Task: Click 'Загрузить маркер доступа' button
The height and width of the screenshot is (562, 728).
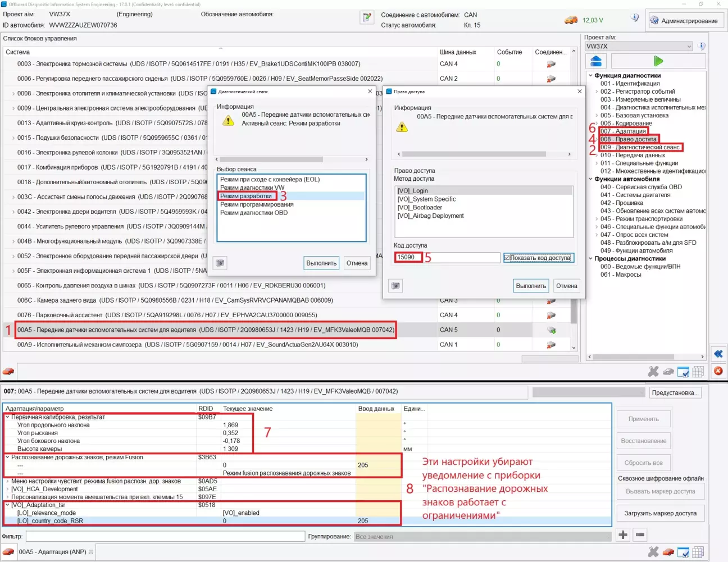Action: 660,513
